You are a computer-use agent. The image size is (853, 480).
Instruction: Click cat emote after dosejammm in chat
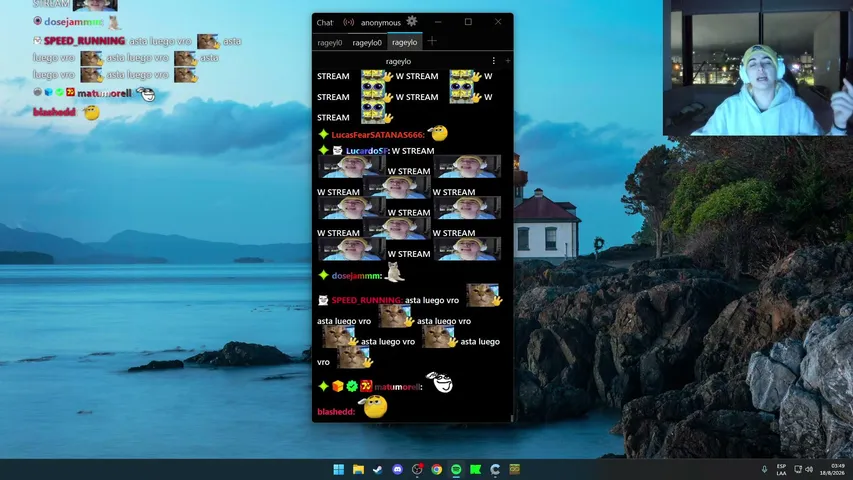tap(394, 272)
